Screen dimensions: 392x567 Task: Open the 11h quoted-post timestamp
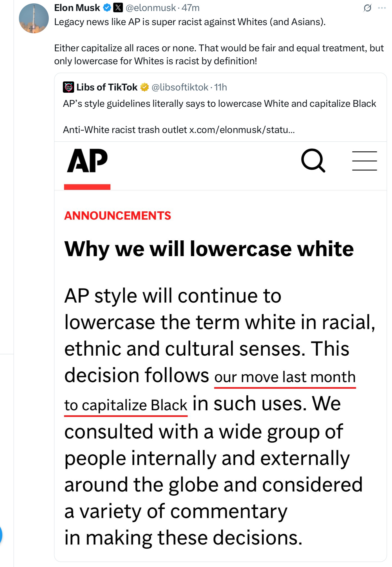(x=220, y=87)
